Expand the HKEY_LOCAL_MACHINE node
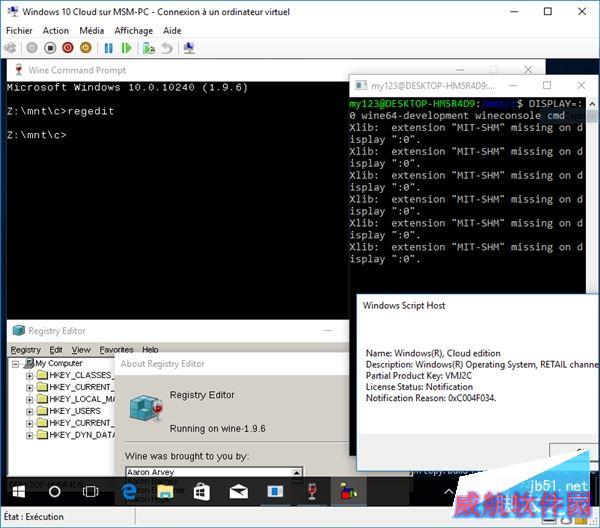 [29, 399]
